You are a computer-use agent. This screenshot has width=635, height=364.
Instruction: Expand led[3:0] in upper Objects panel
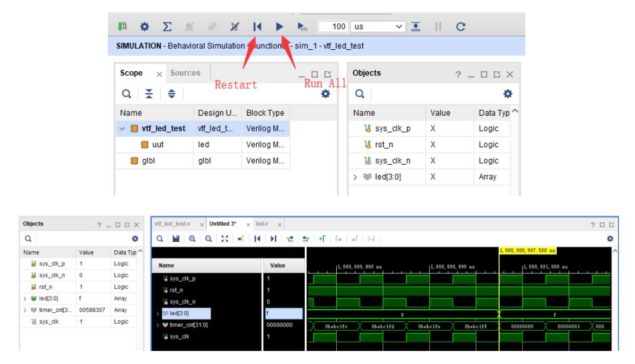tap(355, 177)
